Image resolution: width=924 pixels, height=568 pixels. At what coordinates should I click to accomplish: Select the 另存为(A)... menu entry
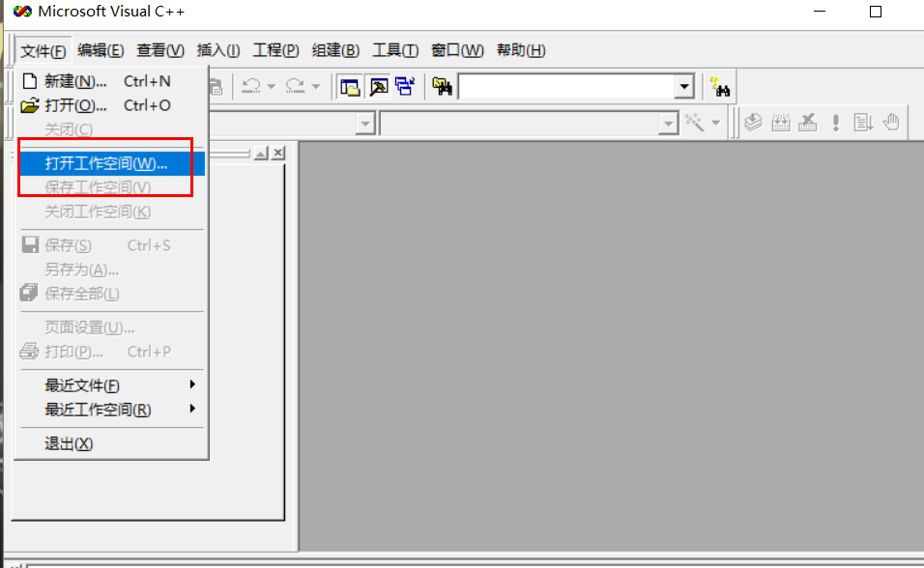pyautogui.click(x=112, y=270)
